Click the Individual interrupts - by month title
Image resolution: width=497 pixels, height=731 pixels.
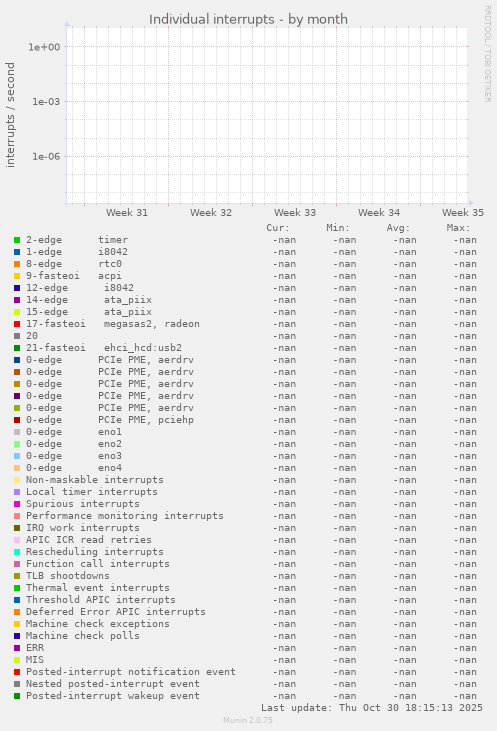click(248, 19)
